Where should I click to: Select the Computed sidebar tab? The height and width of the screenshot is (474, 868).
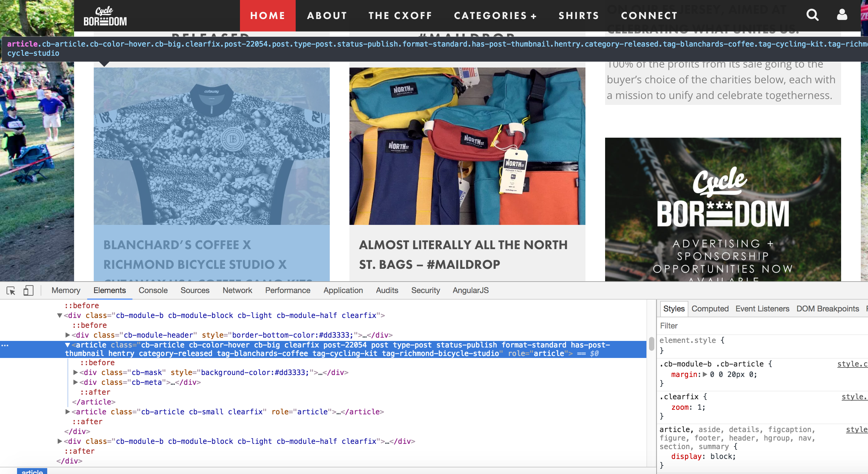pos(710,308)
